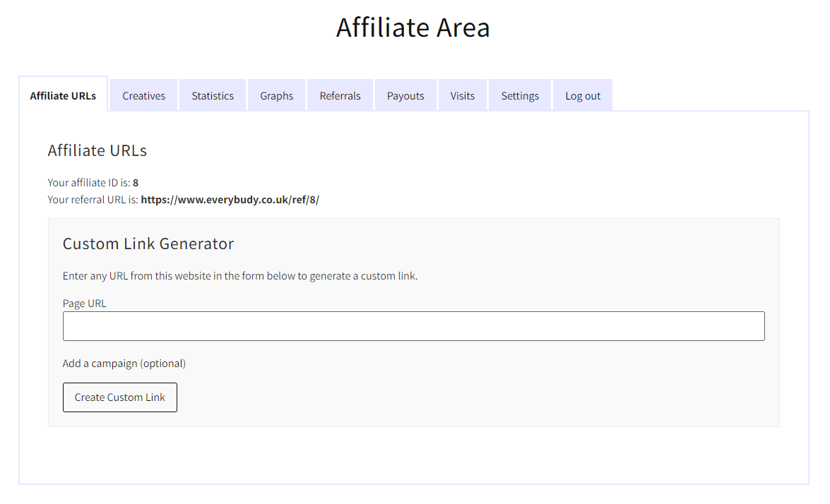The image size is (830, 504).
Task: Click the Affiliate URLs section heading
Action: tap(97, 150)
